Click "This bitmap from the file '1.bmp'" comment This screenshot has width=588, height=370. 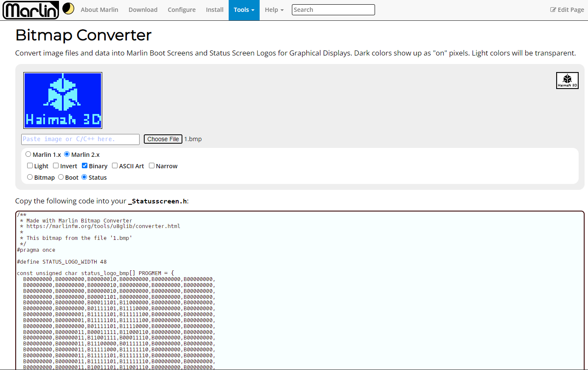point(79,238)
